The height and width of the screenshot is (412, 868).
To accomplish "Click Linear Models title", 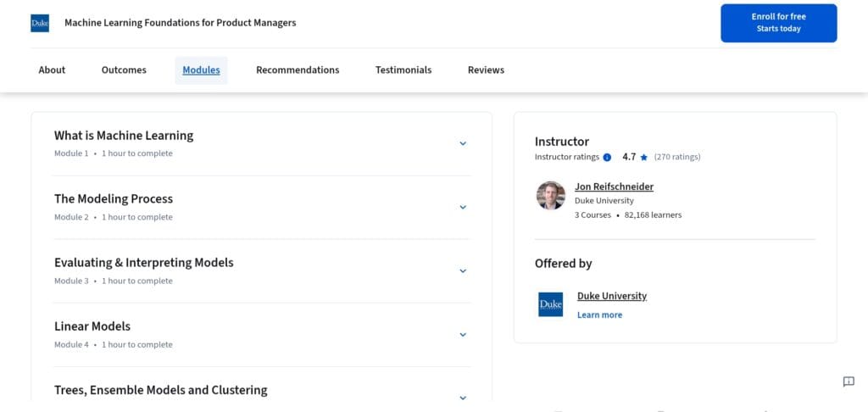I will point(92,326).
